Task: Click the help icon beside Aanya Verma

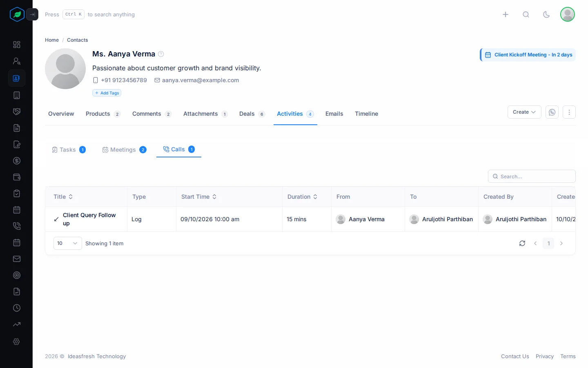Action: [161, 54]
